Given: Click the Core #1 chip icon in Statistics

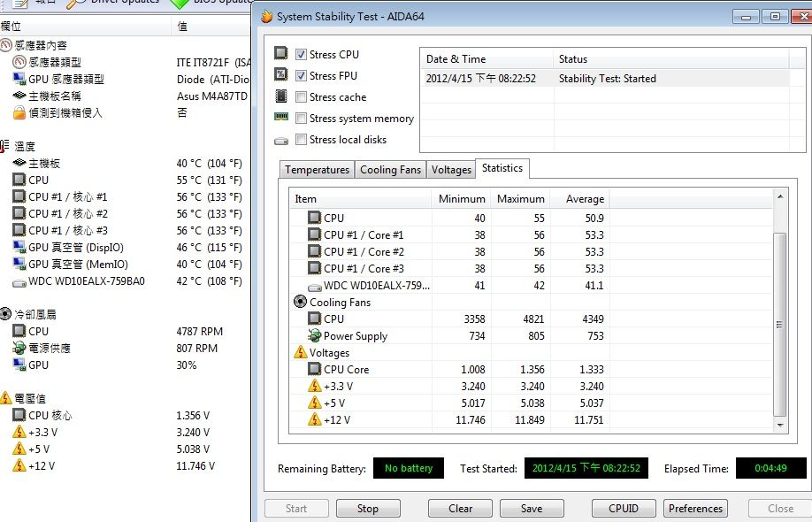Looking at the screenshot, I should coord(314,234).
